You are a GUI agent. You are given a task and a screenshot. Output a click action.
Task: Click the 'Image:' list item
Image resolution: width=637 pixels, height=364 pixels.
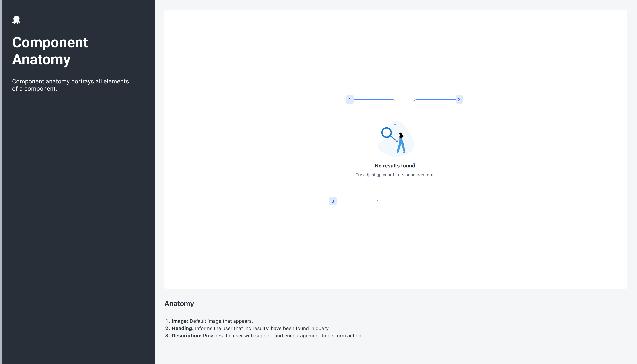212,321
